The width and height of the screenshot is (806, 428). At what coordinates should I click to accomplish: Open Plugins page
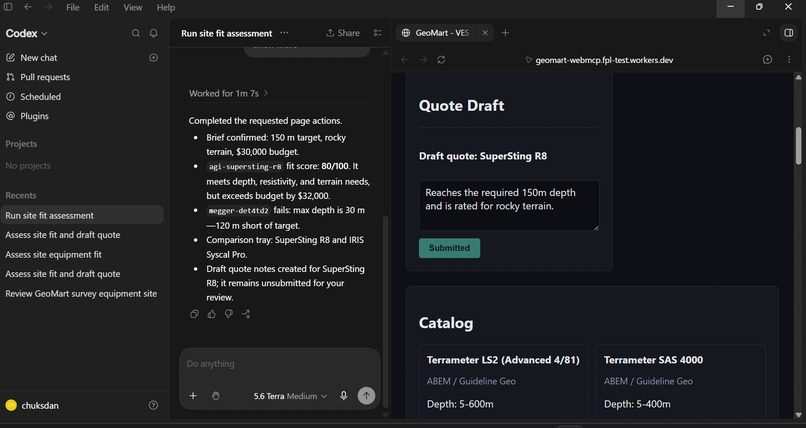(x=34, y=116)
